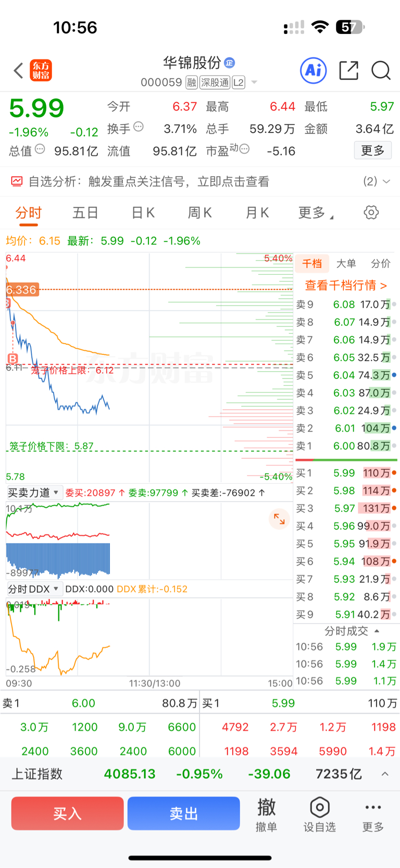
Task: Tap the back arrow icon
Action: pyautogui.click(x=18, y=70)
